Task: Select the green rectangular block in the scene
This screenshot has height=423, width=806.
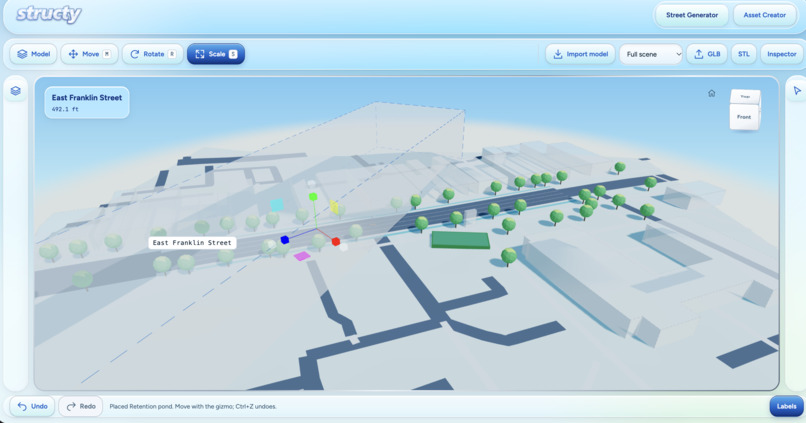Action: (461, 240)
